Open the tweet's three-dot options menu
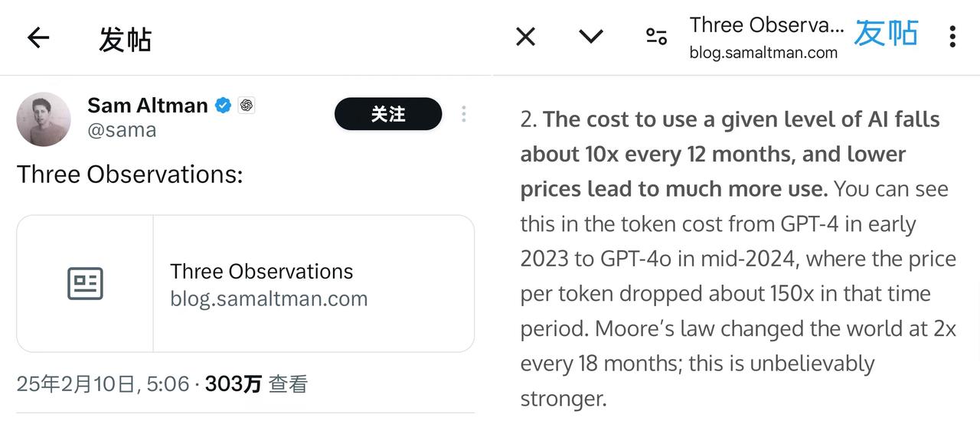The width and height of the screenshot is (980, 437). (x=464, y=114)
